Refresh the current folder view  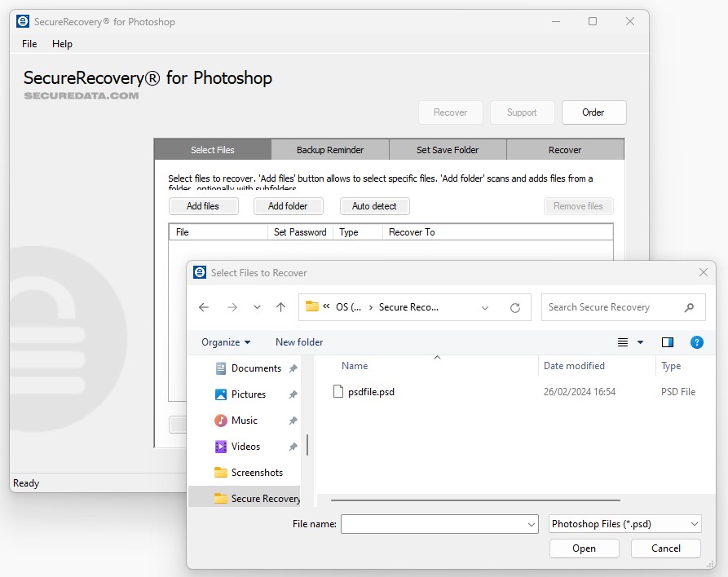(516, 307)
